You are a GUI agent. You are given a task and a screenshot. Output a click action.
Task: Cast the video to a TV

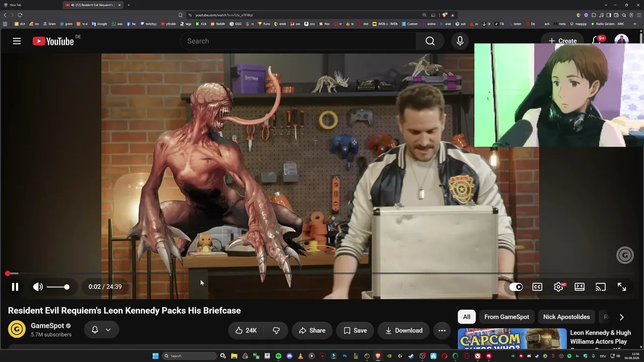pyautogui.click(x=601, y=287)
